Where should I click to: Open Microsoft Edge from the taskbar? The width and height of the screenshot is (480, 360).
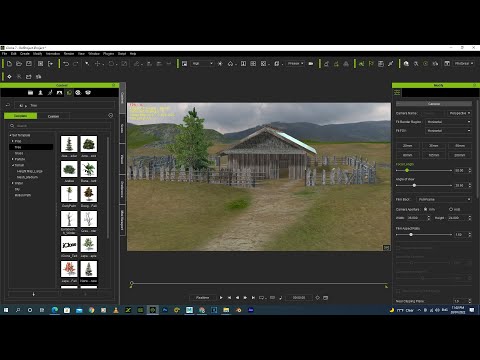pos(55,310)
